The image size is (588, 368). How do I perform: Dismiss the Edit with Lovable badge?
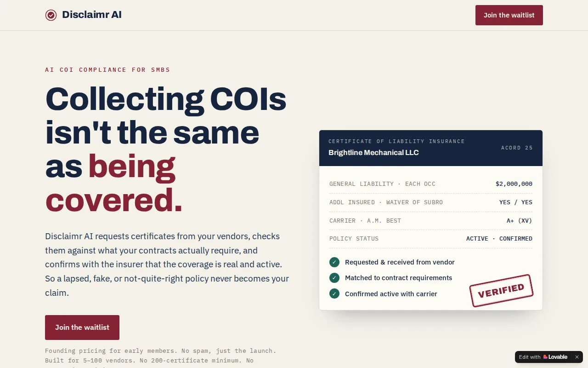click(577, 357)
